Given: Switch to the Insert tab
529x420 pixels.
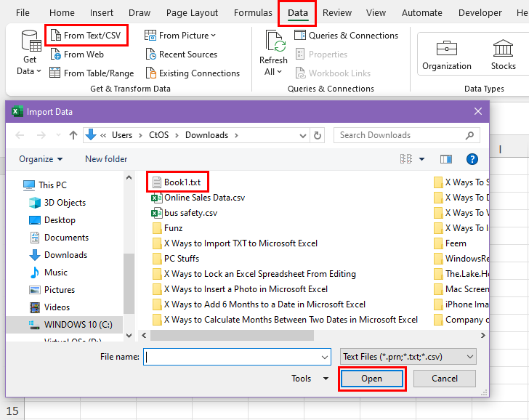Looking at the screenshot, I should click(102, 13).
